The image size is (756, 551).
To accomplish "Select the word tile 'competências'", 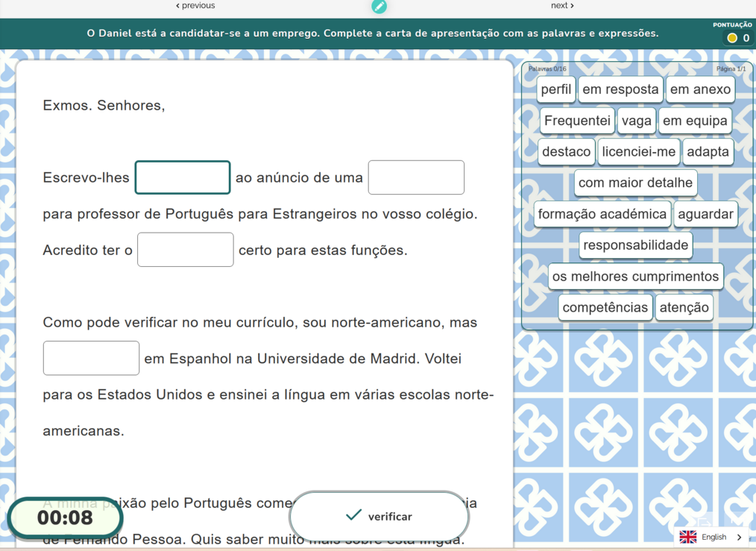I will coord(605,307).
